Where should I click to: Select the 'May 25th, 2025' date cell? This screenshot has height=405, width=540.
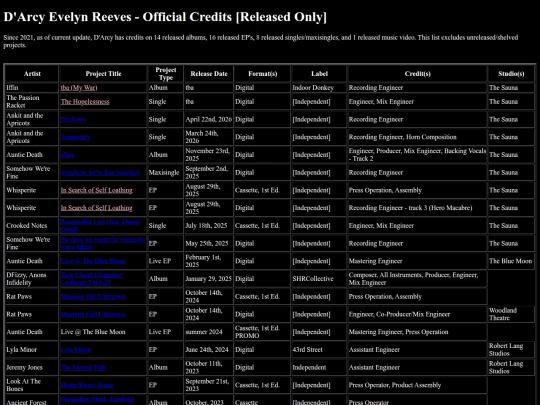[x=209, y=243]
